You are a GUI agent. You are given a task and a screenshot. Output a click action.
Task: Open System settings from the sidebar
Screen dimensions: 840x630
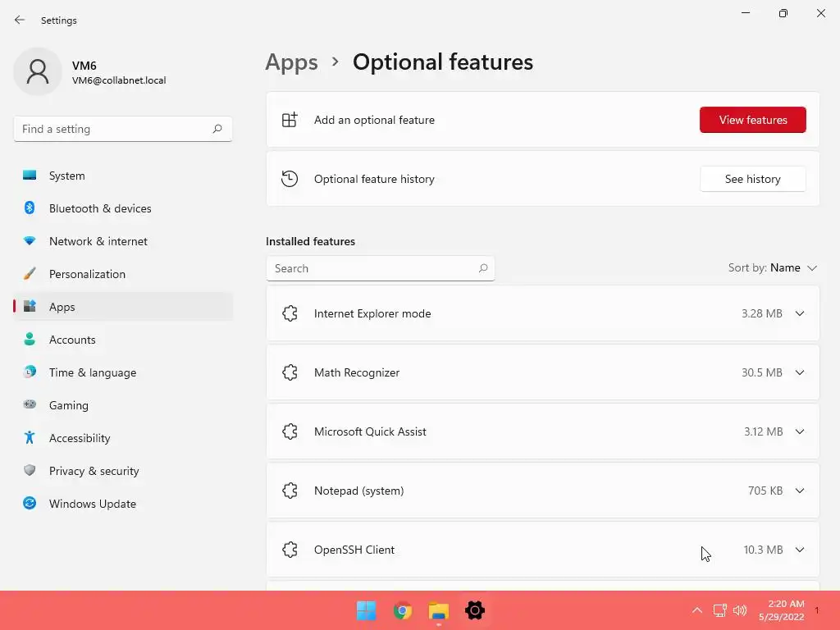coord(123,176)
